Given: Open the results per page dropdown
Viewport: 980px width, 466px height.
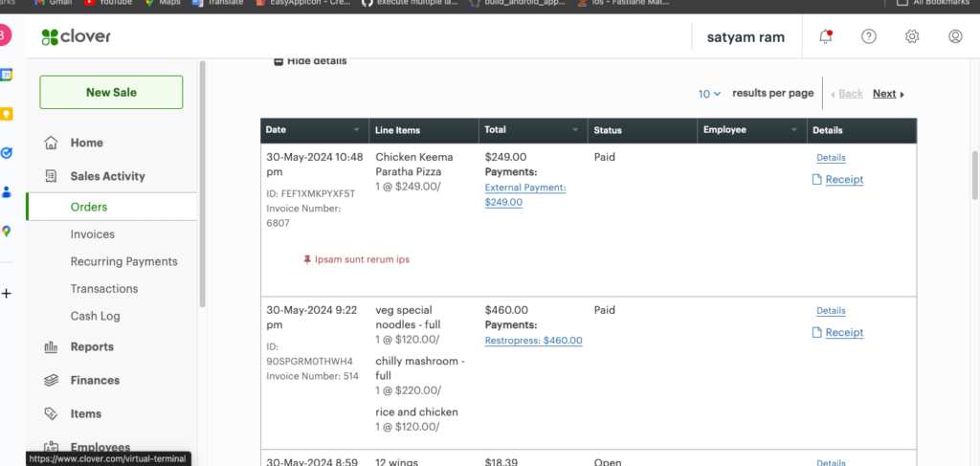Looking at the screenshot, I should 710,94.
